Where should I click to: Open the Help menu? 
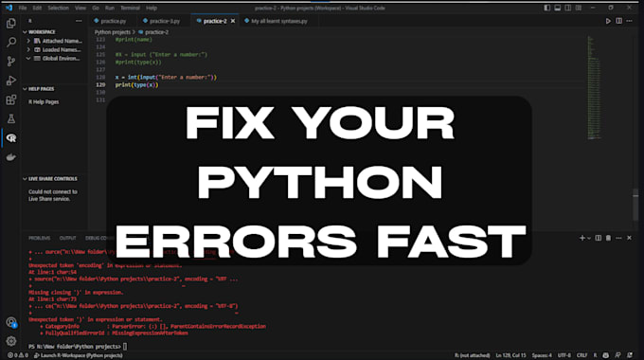[152, 8]
